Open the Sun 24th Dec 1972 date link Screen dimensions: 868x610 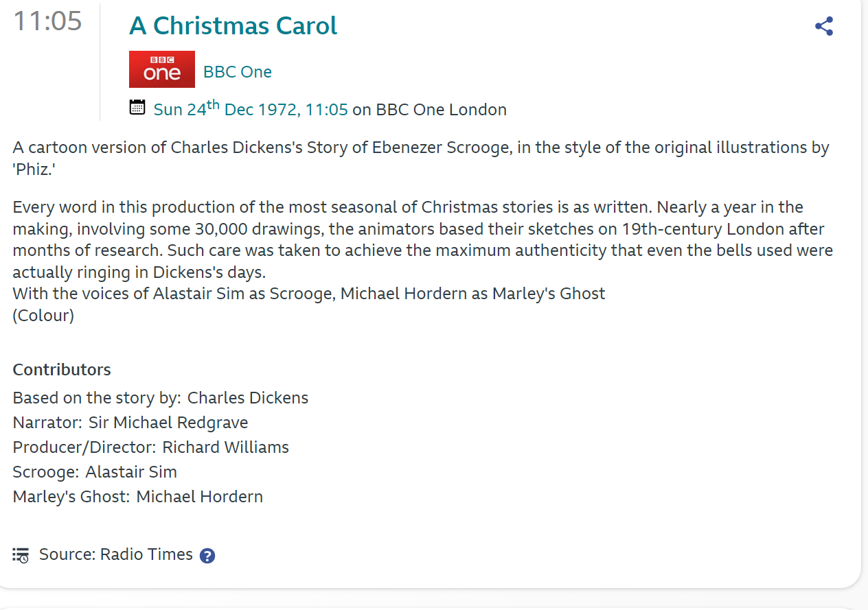pyautogui.click(x=251, y=109)
